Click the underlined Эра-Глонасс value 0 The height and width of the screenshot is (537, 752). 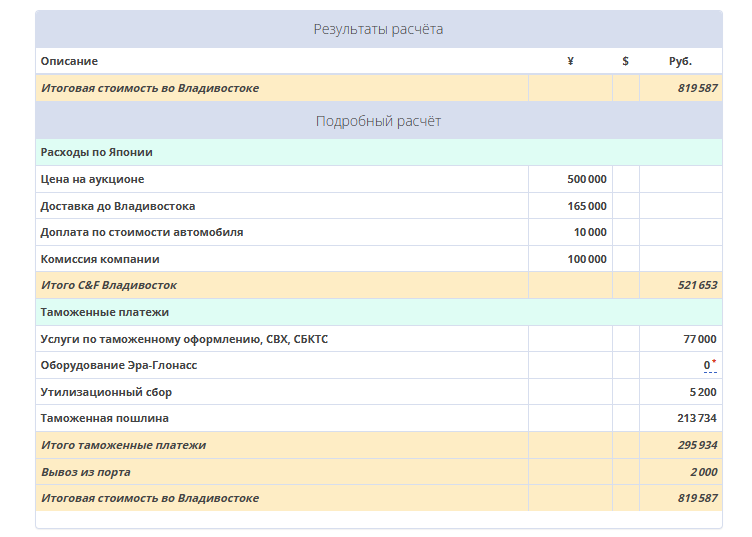point(707,365)
